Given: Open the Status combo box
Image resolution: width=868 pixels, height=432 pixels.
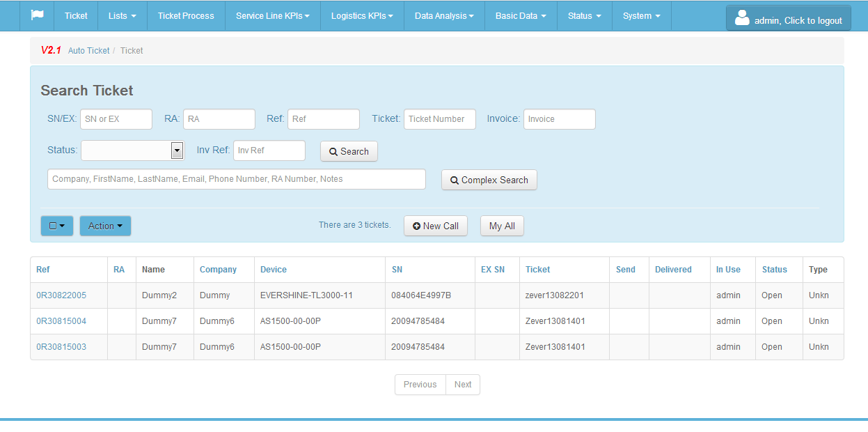Looking at the screenshot, I should (132, 151).
